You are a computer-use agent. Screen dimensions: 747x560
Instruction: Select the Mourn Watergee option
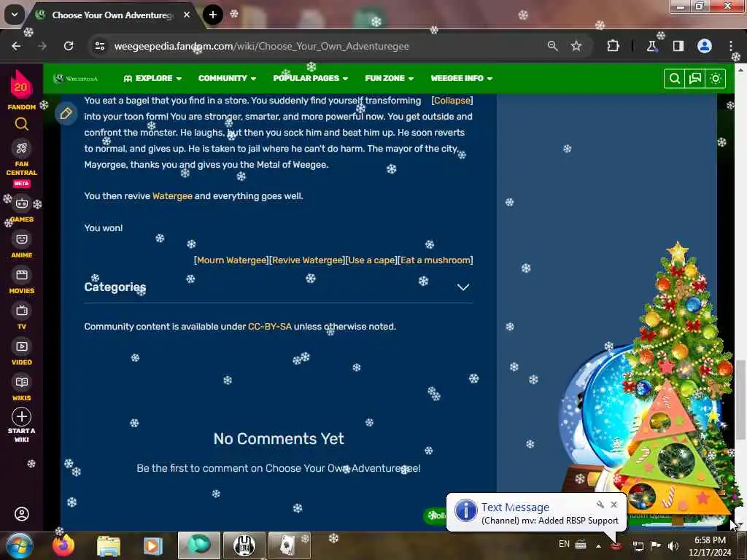click(231, 260)
